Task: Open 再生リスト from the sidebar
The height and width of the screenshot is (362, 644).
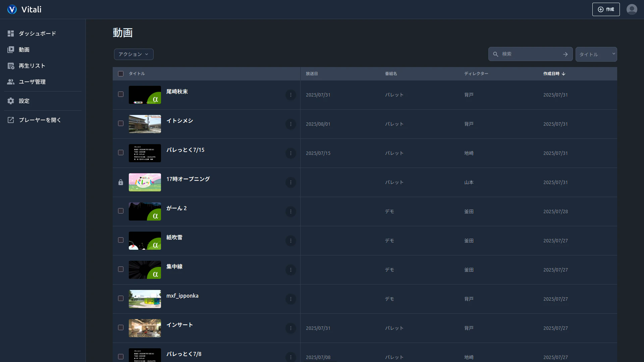Action: [x=32, y=66]
